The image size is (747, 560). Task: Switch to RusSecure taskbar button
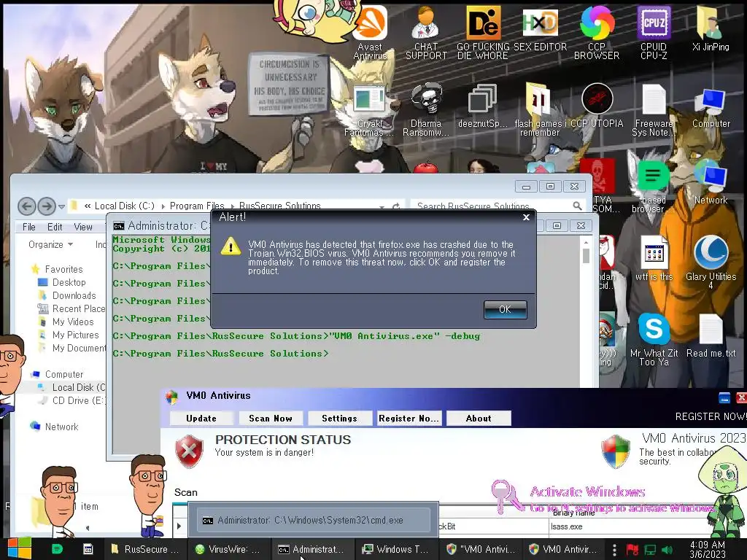[145, 549]
